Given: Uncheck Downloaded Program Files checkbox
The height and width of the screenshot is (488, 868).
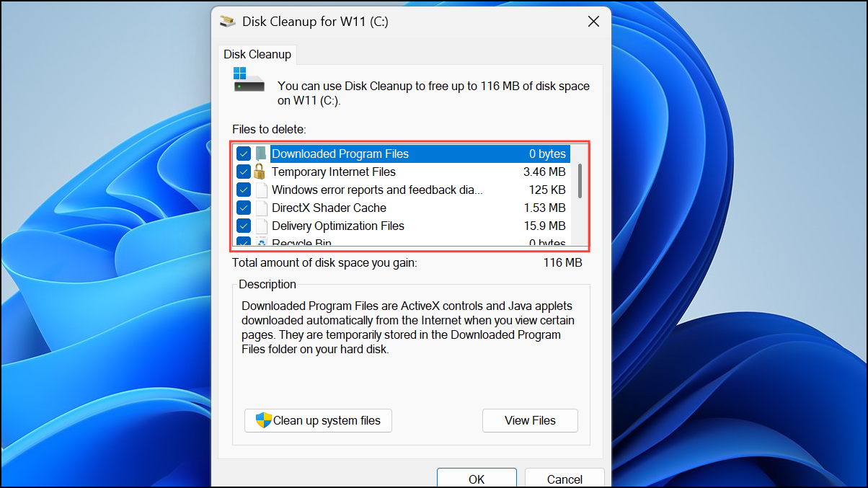Looking at the screenshot, I should 244,154.
